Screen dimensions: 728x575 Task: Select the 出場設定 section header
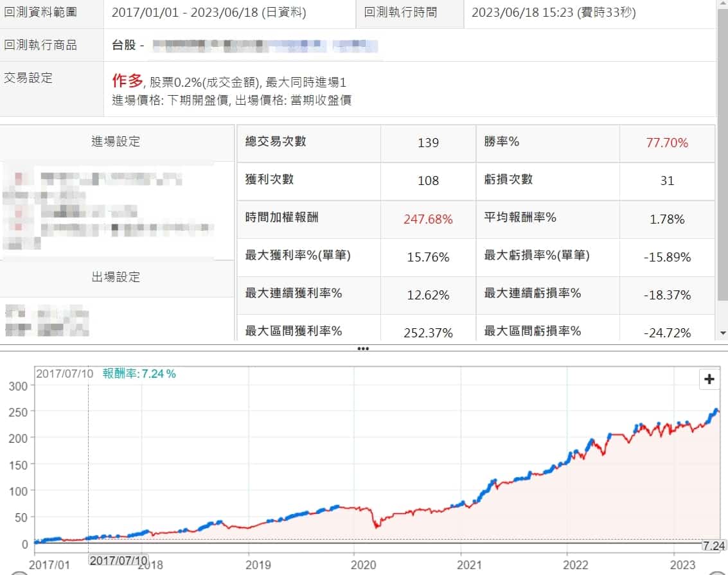point(116,278)
